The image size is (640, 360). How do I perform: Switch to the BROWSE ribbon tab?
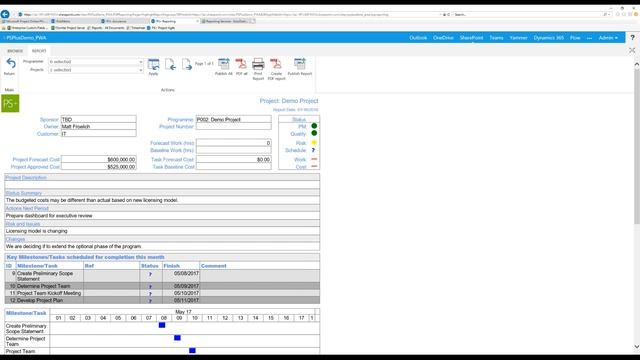pos(15,51)
